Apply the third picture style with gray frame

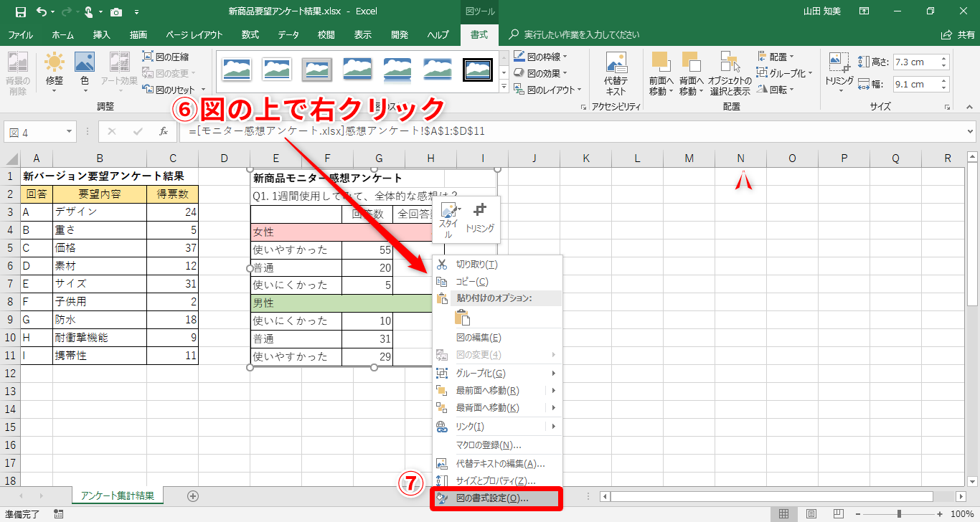316,70
